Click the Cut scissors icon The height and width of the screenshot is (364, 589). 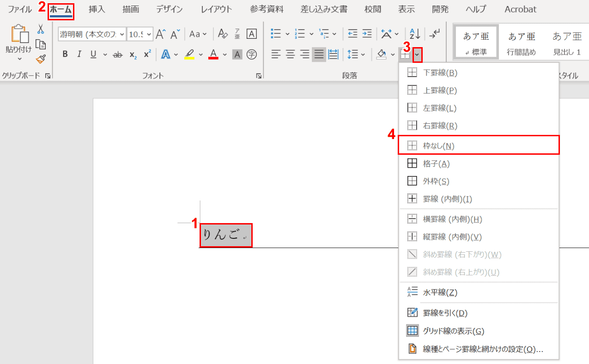click(x=41, y=30)
